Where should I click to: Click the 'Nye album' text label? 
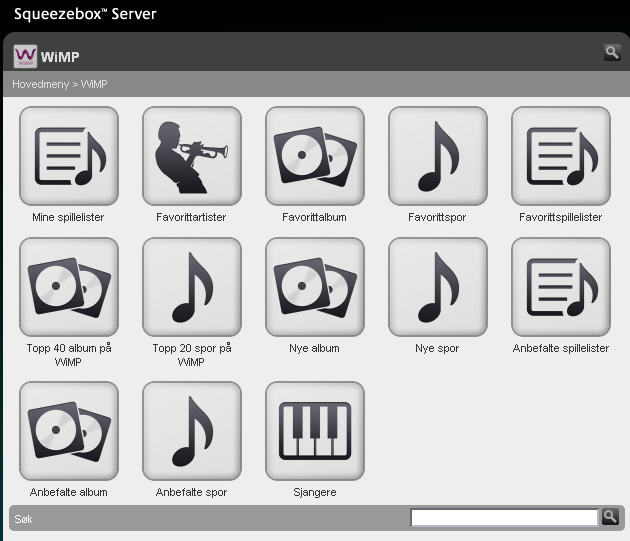(314, 348)
